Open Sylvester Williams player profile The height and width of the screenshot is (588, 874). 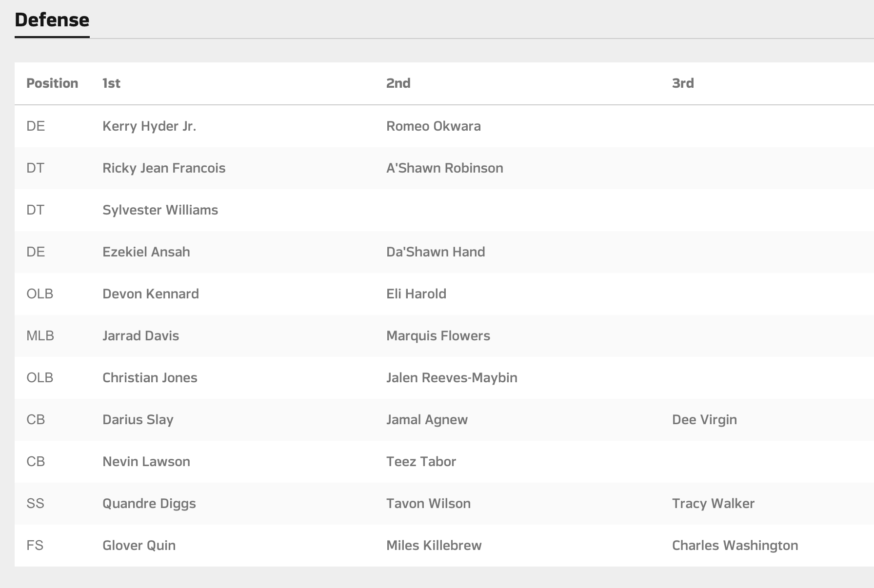click(160, 210)
